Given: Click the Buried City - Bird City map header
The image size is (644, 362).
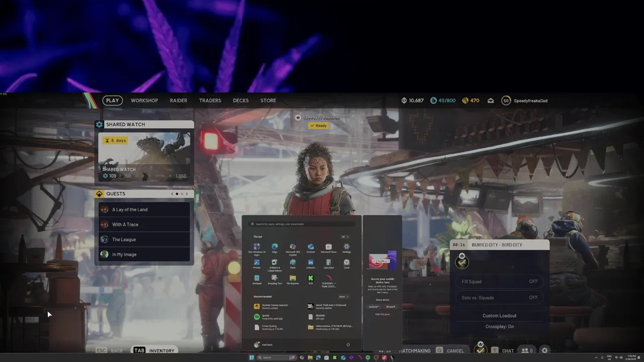Looking at the screenshot, I should pyautogui.click(x=500, y=245).
